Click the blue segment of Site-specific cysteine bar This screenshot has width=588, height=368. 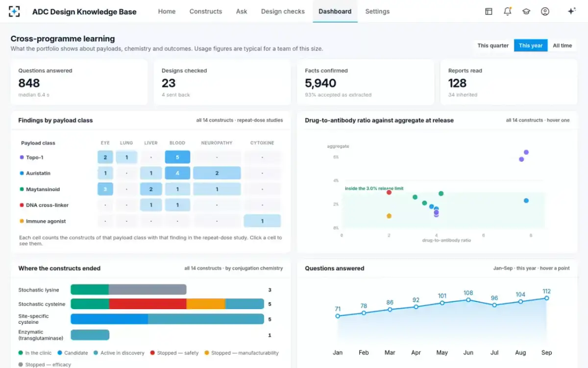pos(109,319)
